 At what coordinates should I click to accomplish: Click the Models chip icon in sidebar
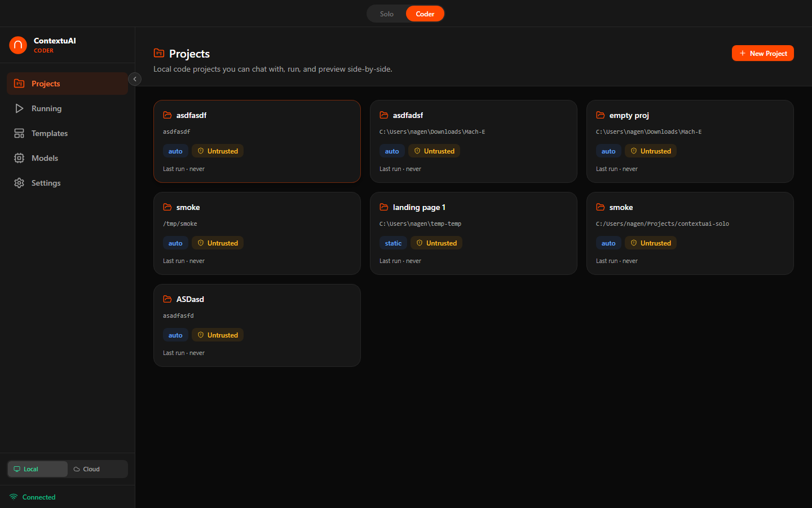tap(19, 158)
